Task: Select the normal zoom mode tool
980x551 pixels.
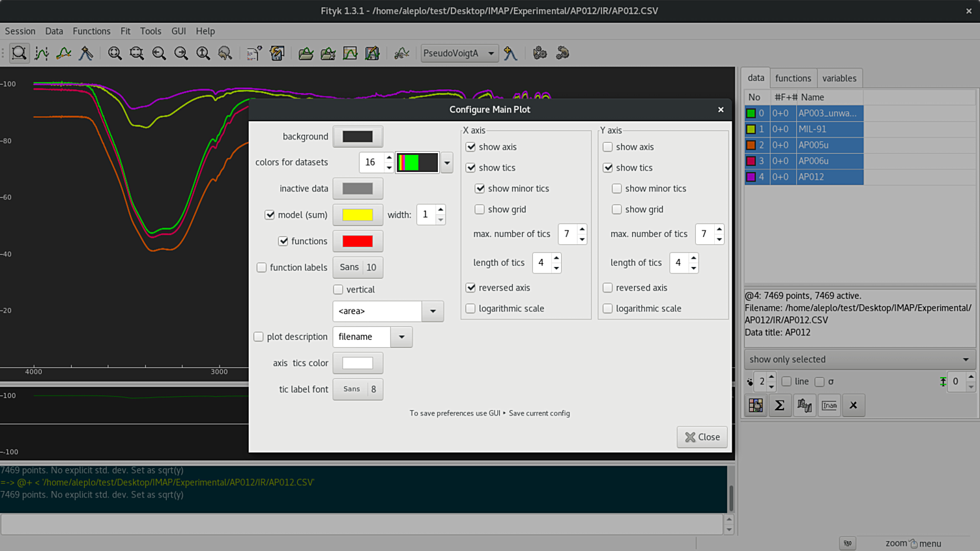Action: pos(20,53)
